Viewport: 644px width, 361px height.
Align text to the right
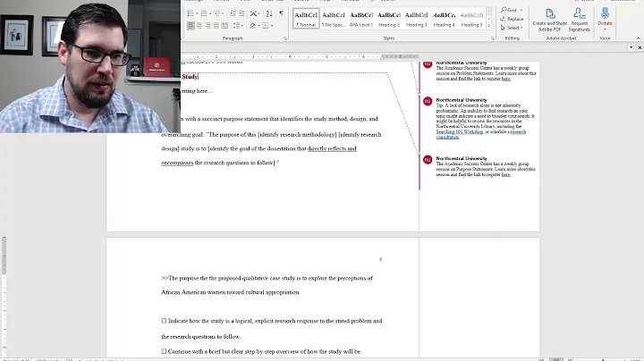coord(208,25)
